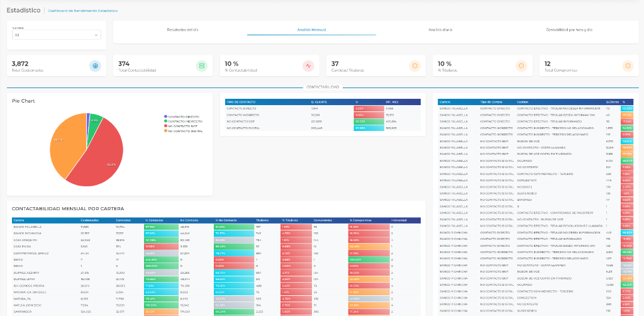Screen dimensions: 644x316
Task: Click the % Titulares orange icon
Action: coord(521,66)
